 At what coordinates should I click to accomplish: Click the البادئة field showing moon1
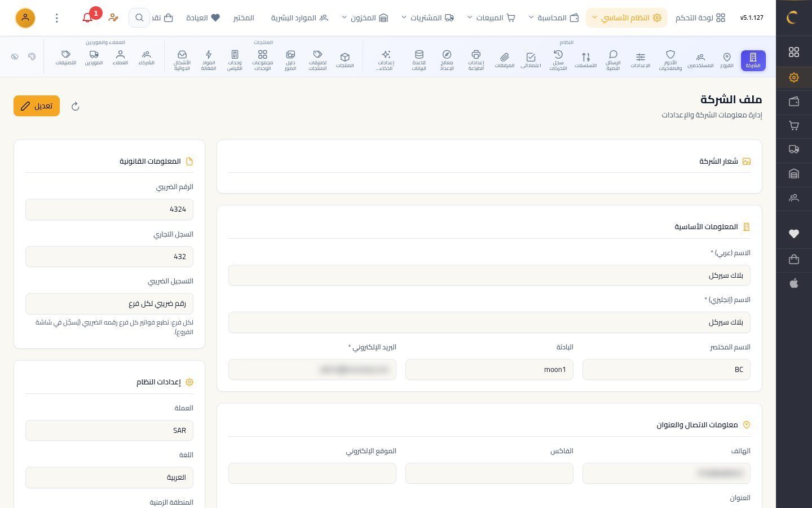tap(489, 370)
